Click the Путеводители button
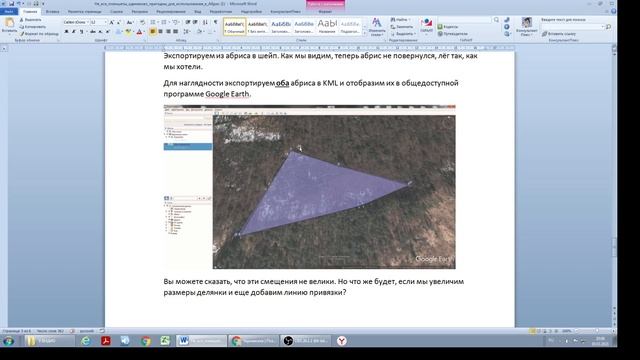 click(452, 33)
